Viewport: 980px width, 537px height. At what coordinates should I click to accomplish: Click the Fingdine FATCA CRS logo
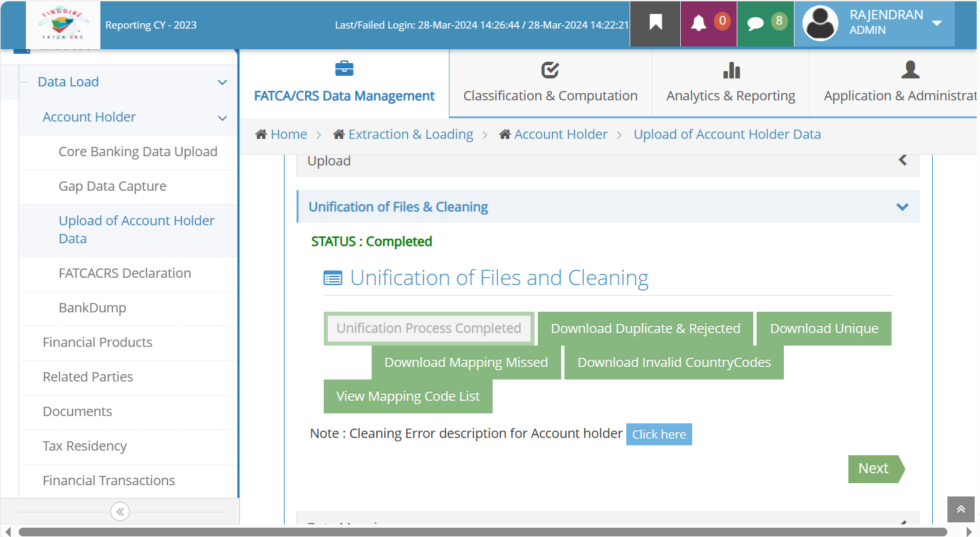click(x=63, y=25)
